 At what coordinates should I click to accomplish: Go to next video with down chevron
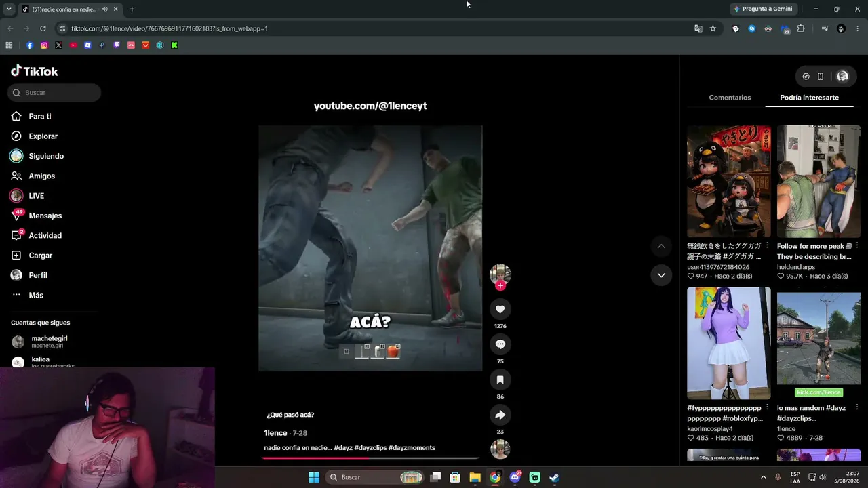click(x=661, y=275)
